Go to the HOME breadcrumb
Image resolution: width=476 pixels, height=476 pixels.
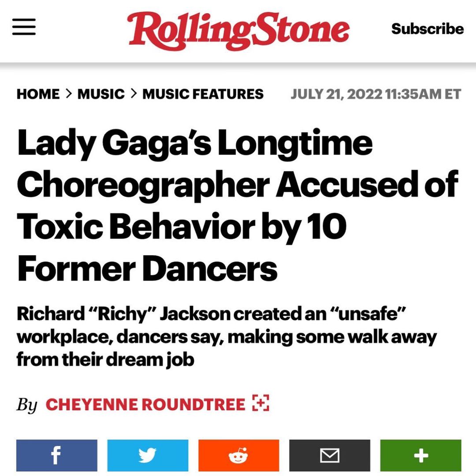click(38, 94)
